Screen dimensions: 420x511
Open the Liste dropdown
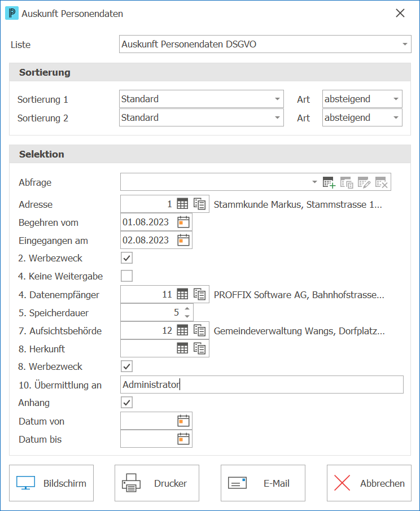coord(265,44)
